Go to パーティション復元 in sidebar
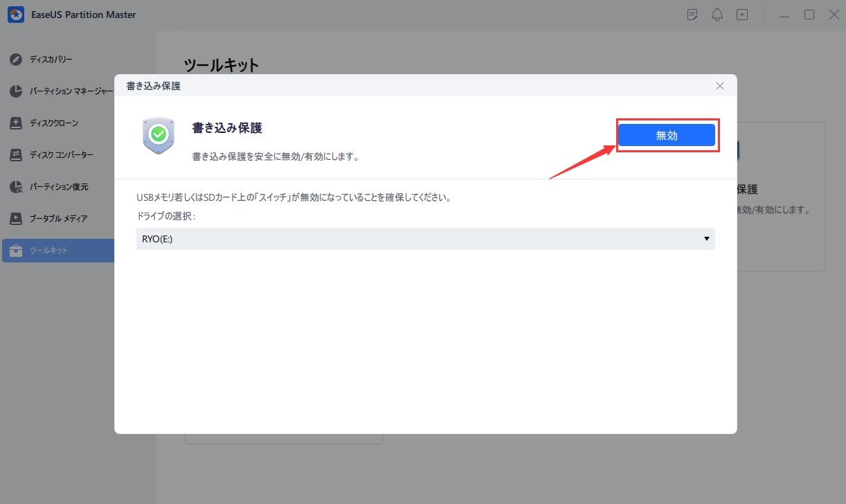Image resolution: width=846 pixels, height=504 pixels. (x=16, y=187)
